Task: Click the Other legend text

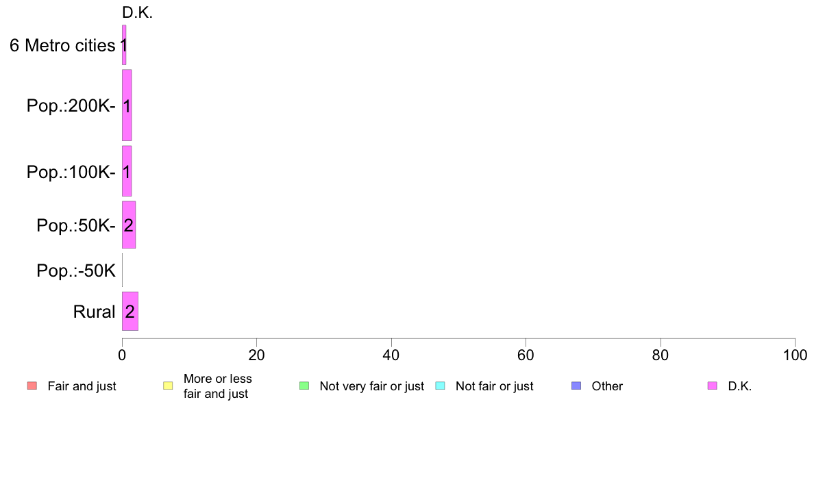Action: [x=607, y=386]
